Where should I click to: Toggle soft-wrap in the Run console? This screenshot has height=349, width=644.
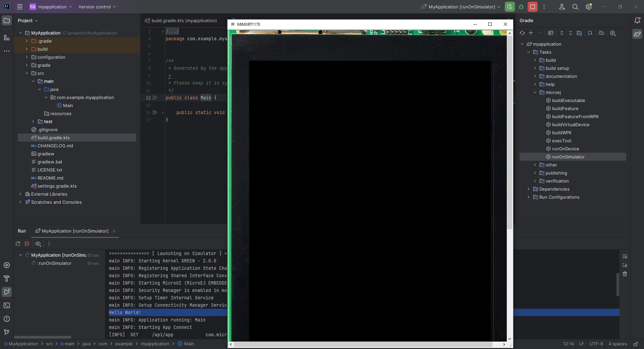(625, 257)
